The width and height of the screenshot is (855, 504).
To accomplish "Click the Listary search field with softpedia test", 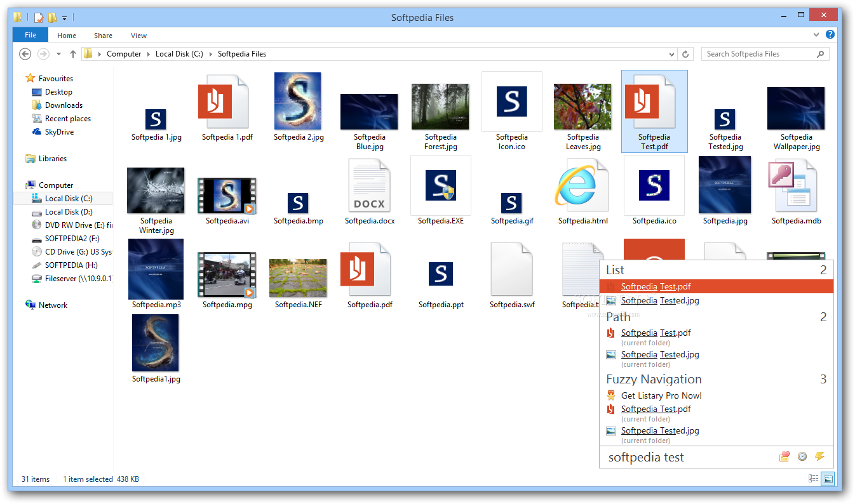I will click(690, 457).
